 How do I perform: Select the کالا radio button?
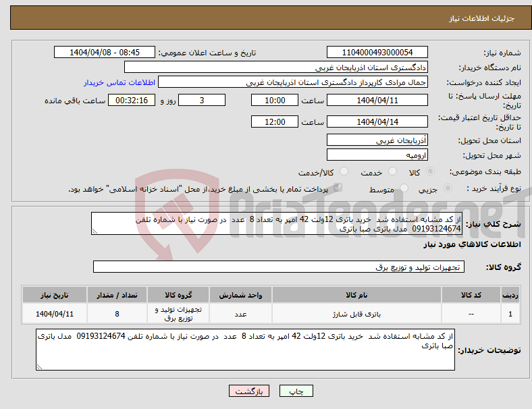click(430, 171)
